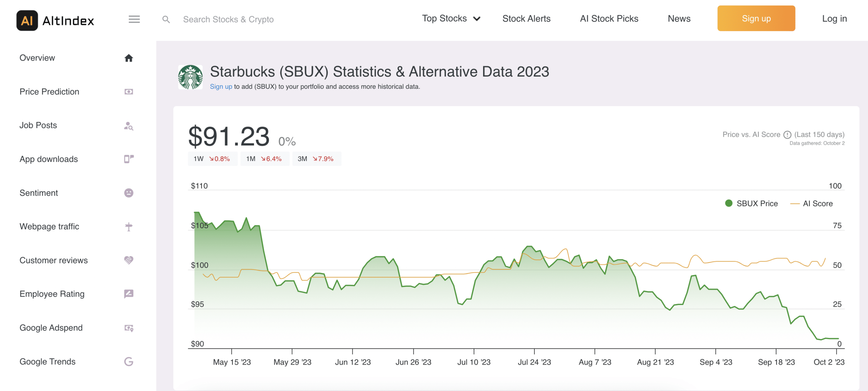This screenshot has width=868, height=391.
Task: Click the May 15 '23 axis marker
Action: pos(232,362)
